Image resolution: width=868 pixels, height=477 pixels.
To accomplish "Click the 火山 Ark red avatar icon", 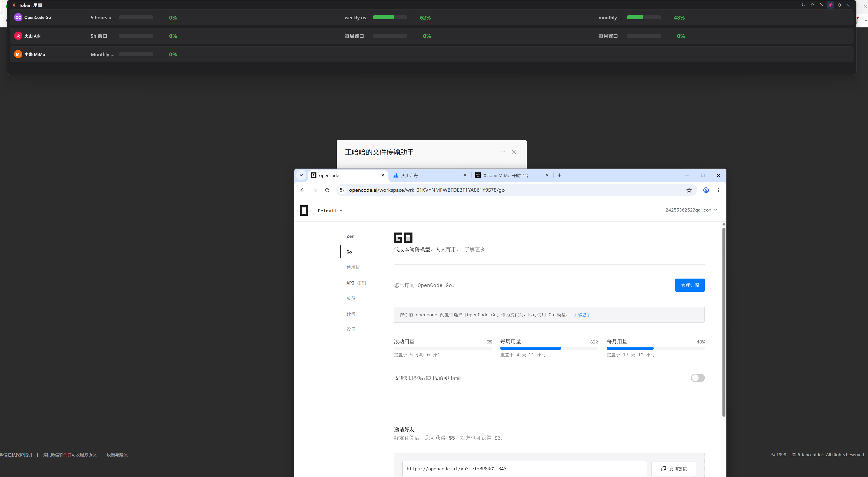I will coord(18,36).
